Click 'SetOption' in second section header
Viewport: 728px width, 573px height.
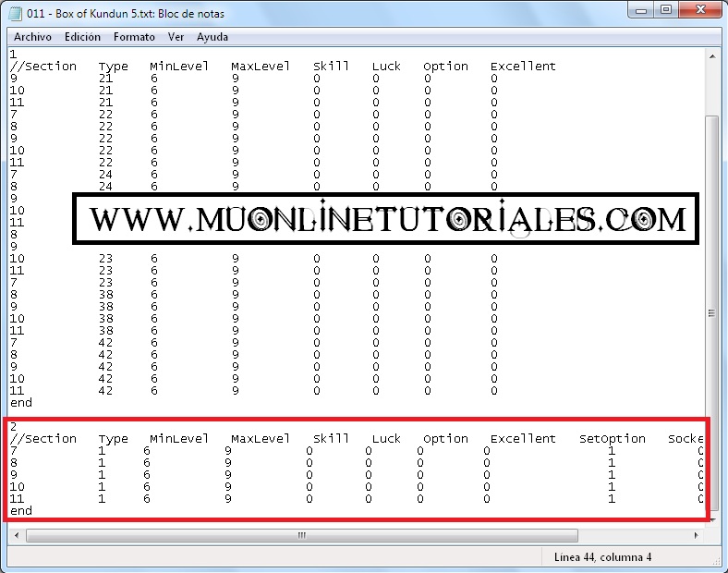point(612,439)
